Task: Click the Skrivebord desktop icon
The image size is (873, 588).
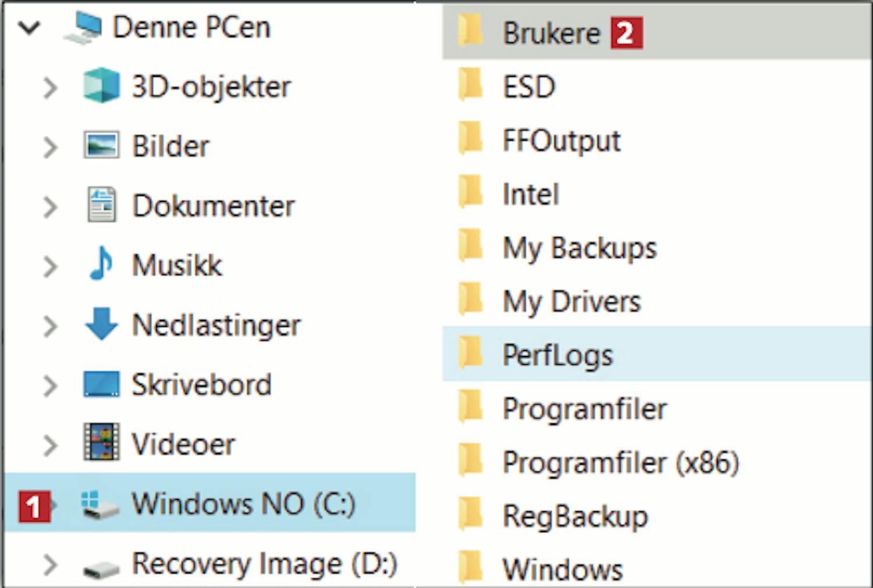Action: 101,384
